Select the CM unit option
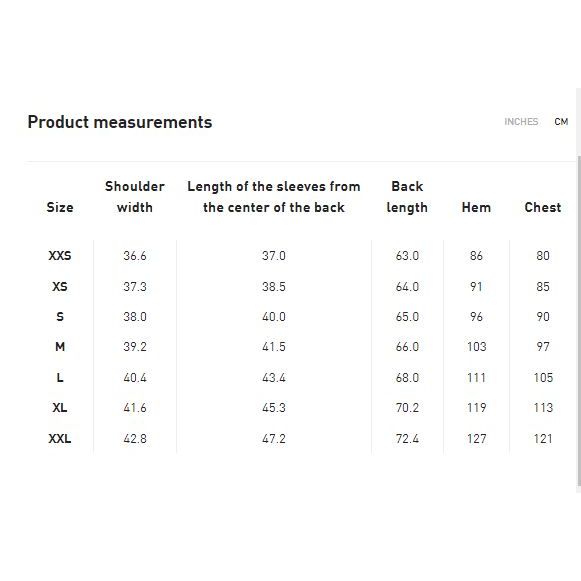The width and height of the screenshot is (581, 581). [x=561, y=122]
